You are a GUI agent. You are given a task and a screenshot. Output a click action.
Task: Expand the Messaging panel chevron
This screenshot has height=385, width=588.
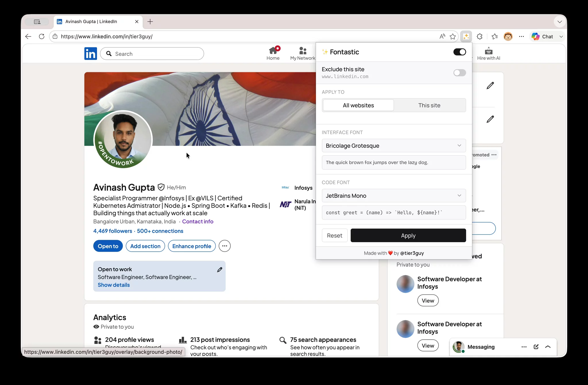pyautogui.click(x=548, y=347)
